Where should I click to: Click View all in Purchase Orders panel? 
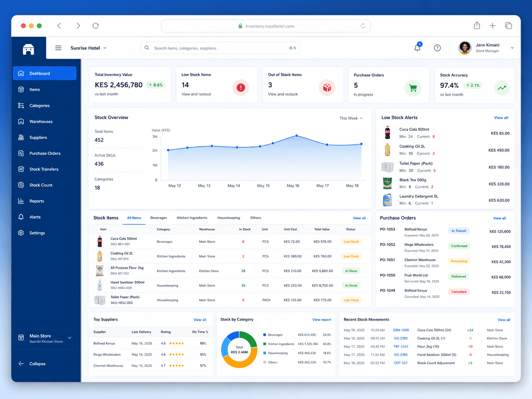click(499, 218)
